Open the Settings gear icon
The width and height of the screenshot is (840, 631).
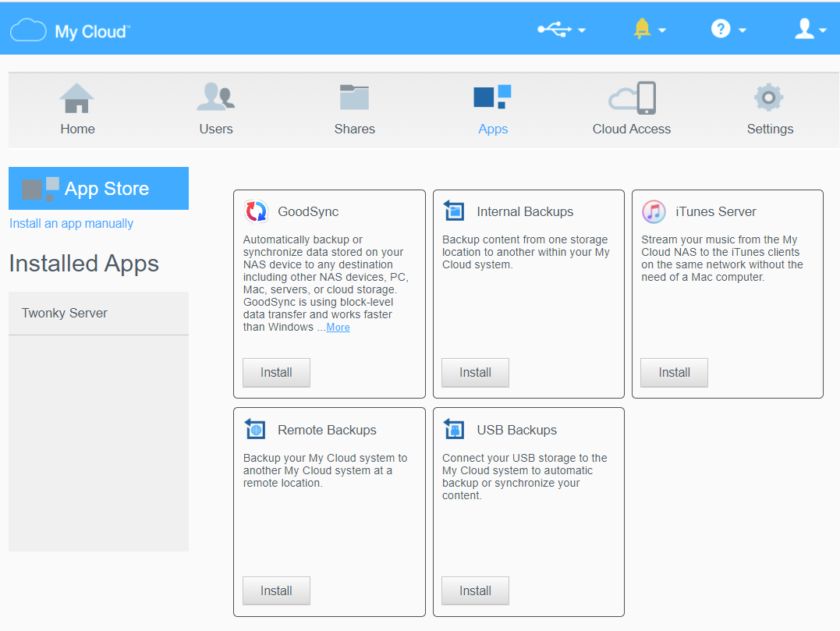point(769,97)
